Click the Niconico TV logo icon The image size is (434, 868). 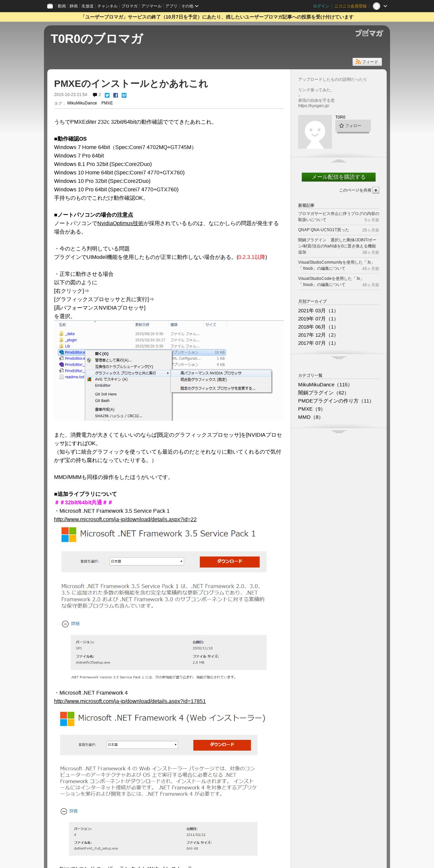point(50,6)
